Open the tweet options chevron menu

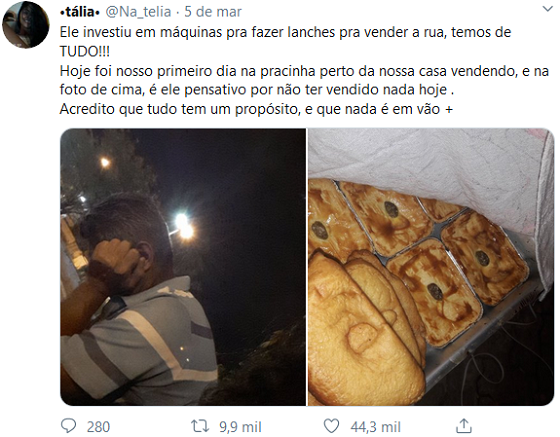(548, 9)
